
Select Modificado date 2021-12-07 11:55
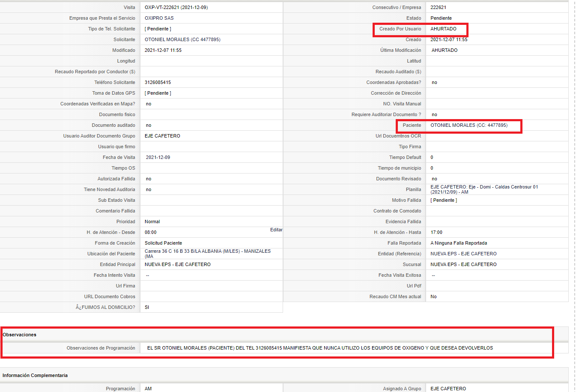(163, 50)
